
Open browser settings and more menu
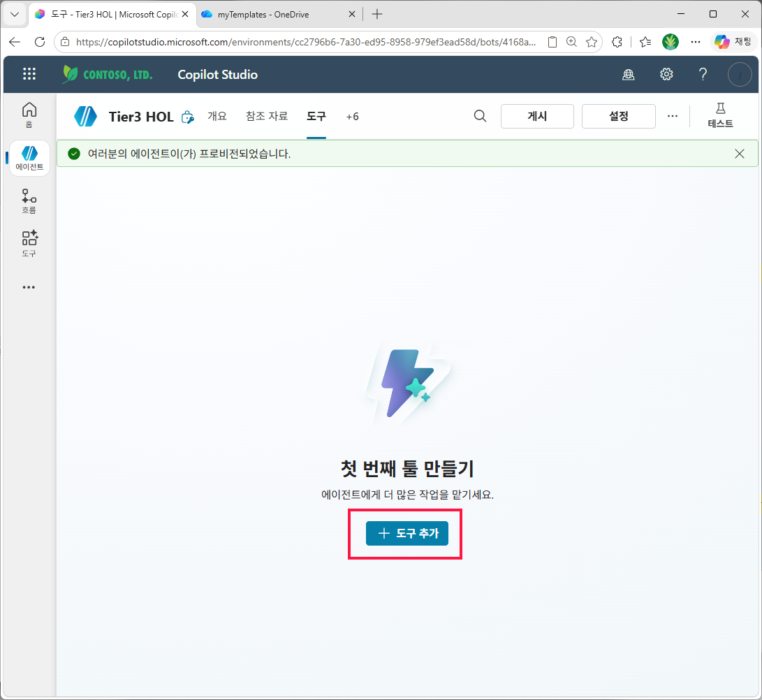tap(696, 42)
